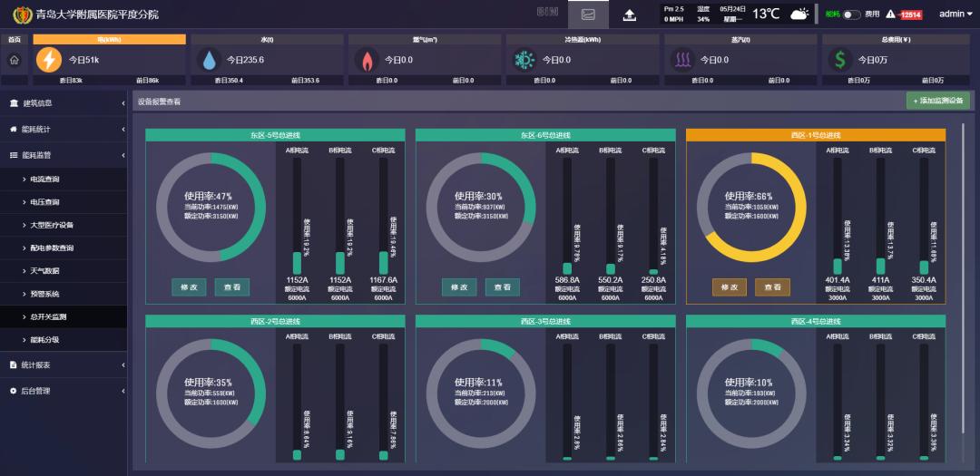Click 查看 on 西区-1号总进线 card
This screenshot has width=980, height=476.
click(x=772, y=287)
